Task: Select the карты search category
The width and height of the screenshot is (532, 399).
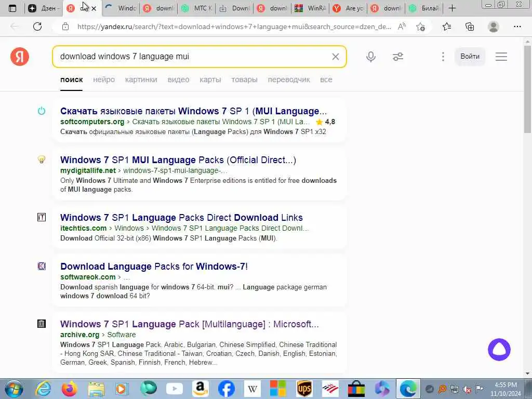Action: pos(210,79)
